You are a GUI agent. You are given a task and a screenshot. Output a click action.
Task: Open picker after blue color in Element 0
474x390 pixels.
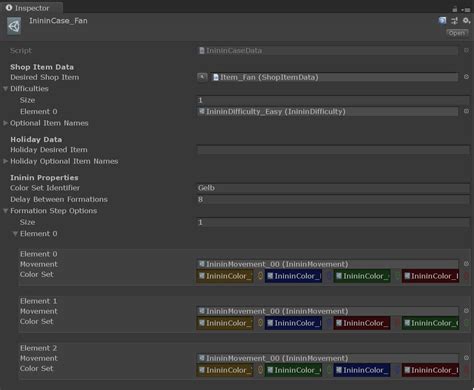click(x=329, y=276)
